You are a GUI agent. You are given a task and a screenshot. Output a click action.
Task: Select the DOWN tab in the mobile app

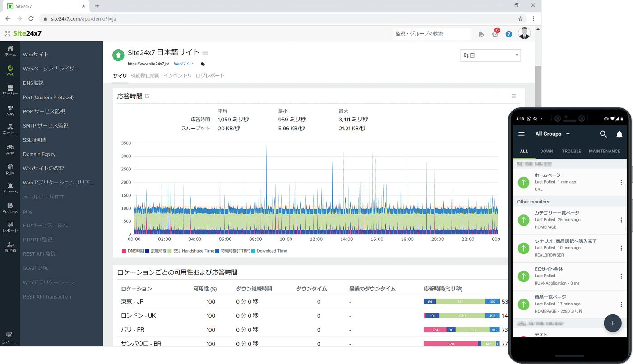pos(546,151)
